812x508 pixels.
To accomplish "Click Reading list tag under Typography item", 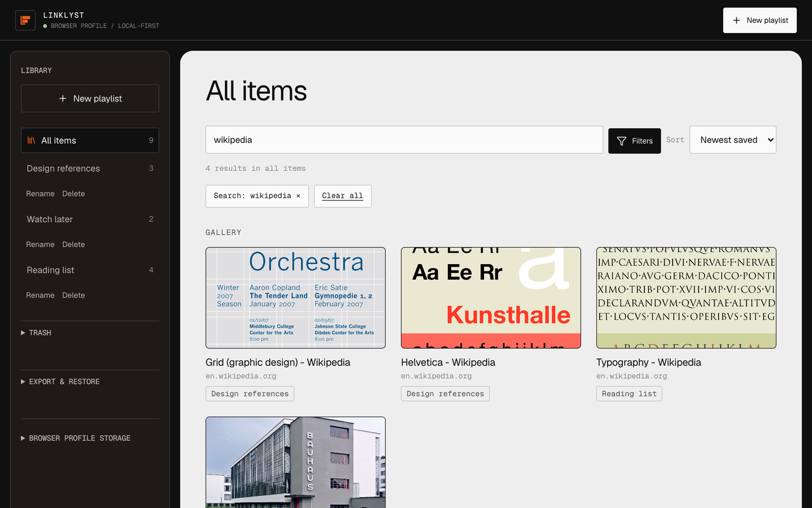I will (629, 394).
